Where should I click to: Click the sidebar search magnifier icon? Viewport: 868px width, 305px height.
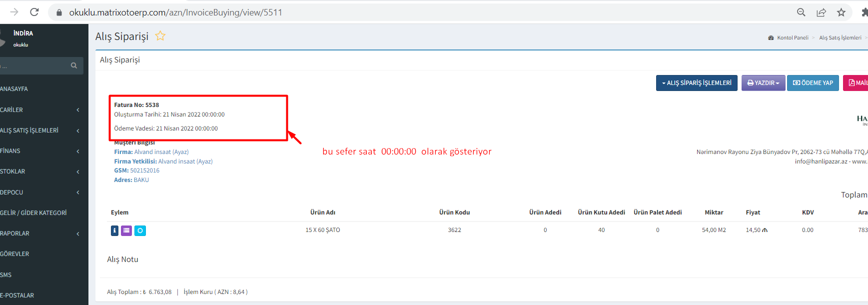tap(74, 65)
